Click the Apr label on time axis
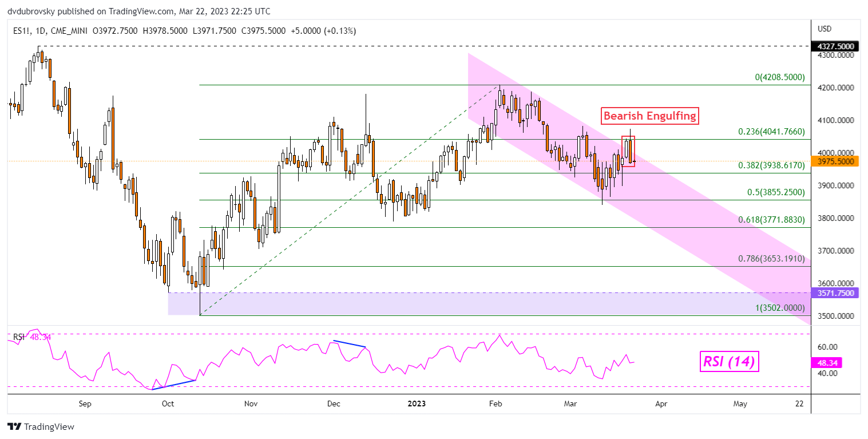 coord(661,404)
